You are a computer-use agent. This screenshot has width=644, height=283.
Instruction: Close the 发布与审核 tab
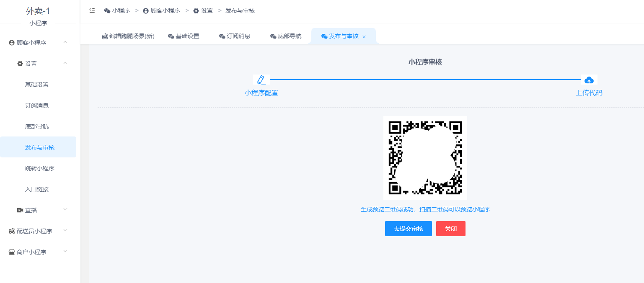click(x=364, y=37)
